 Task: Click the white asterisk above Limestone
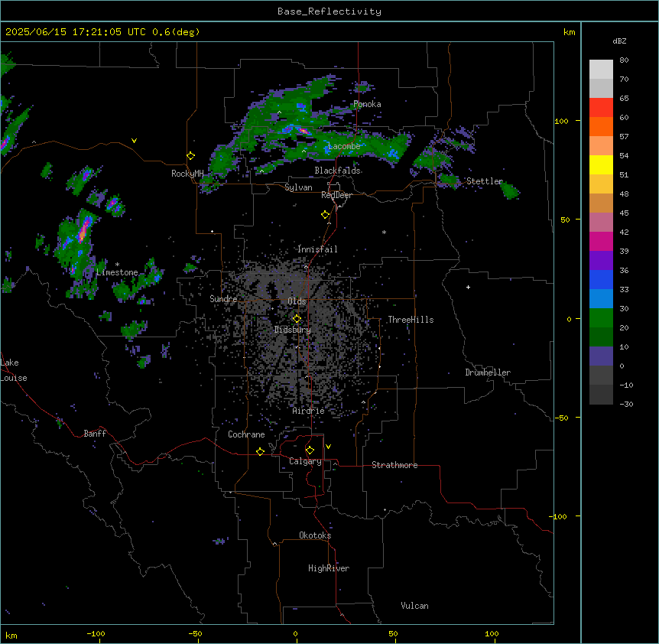pyautogui.click(x=117, y=265)
